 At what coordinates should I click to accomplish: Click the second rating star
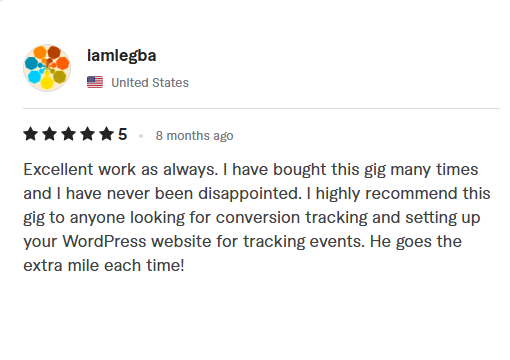[x=49, y=134]
